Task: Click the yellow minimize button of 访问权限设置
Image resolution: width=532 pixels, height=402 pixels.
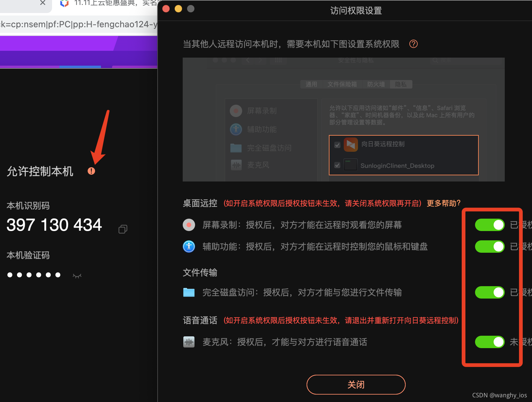Action: point(178,9)
